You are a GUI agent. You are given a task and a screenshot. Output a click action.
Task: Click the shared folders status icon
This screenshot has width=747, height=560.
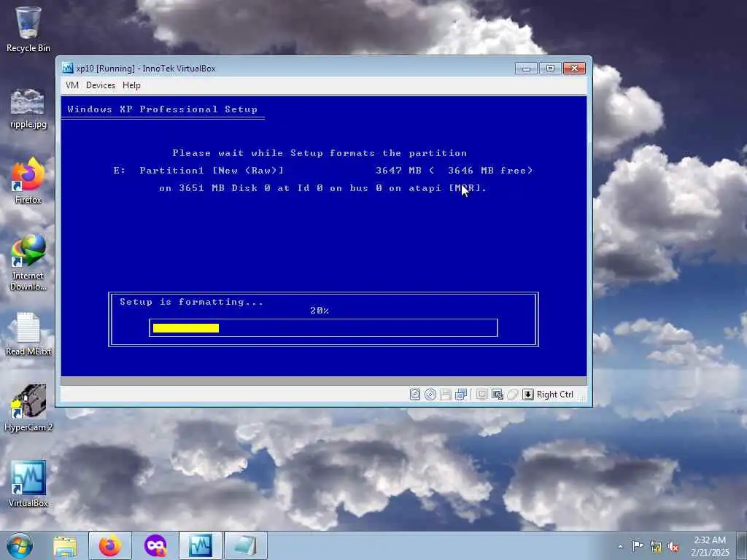click(x=481, y=394)
